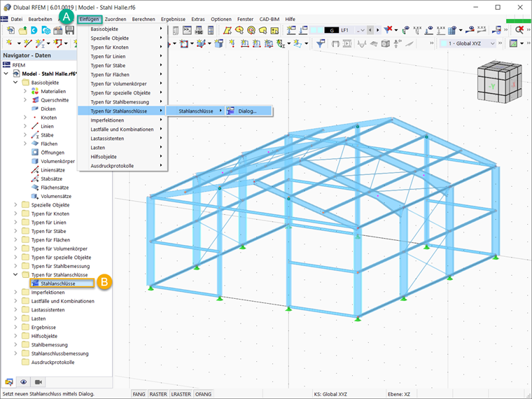
Task: Open the Navigator Views camera tab
Action: tap(38, 382)
